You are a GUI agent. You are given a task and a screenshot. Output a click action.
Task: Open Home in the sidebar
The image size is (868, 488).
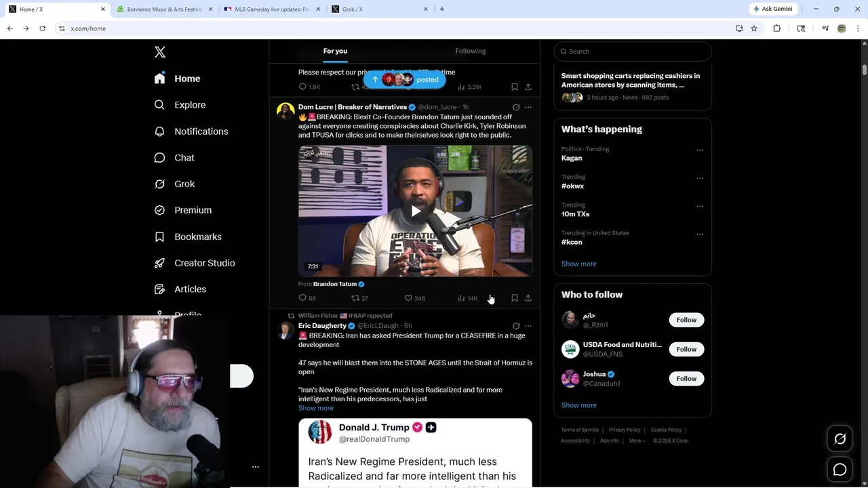click(177, 79)
